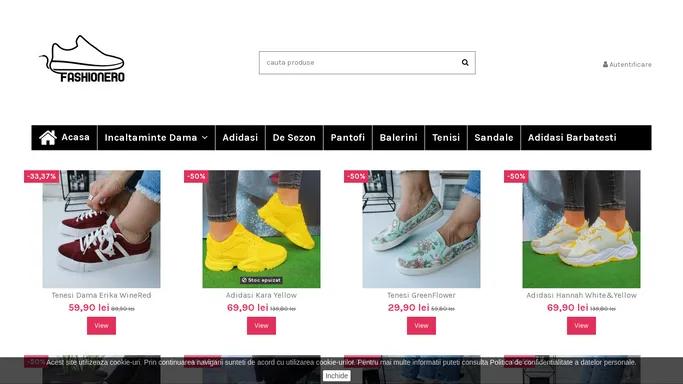This screenshot has width=683, height=384.
Task: Click Adidasi Hannah White&Yellow title
Action: coord(582,295)
